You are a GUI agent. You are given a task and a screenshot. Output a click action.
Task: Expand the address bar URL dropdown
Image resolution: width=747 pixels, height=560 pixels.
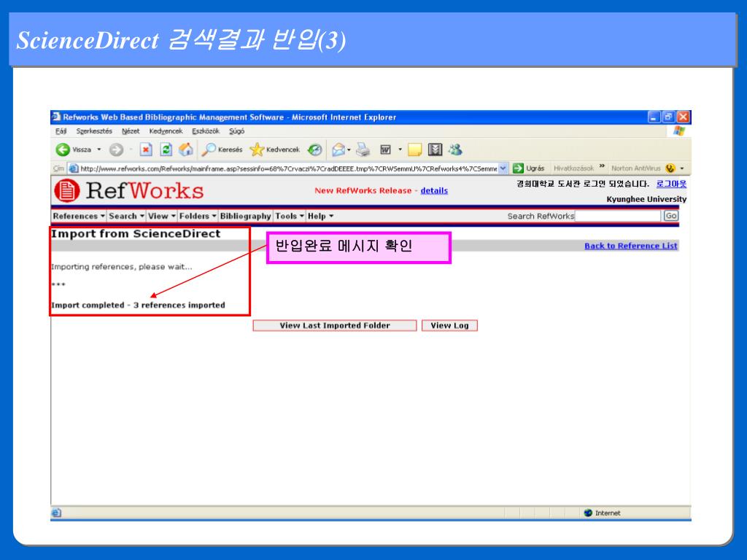[x=503, y=168]
